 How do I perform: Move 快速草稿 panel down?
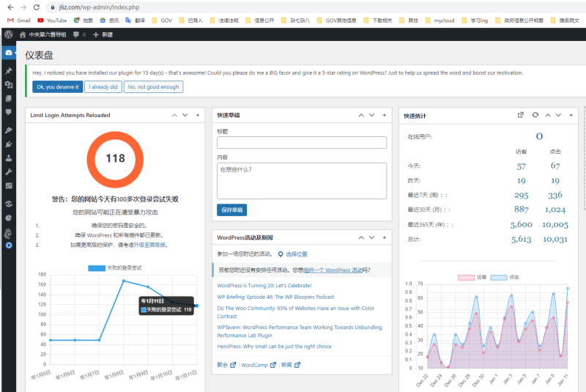[x=371, y=115]
